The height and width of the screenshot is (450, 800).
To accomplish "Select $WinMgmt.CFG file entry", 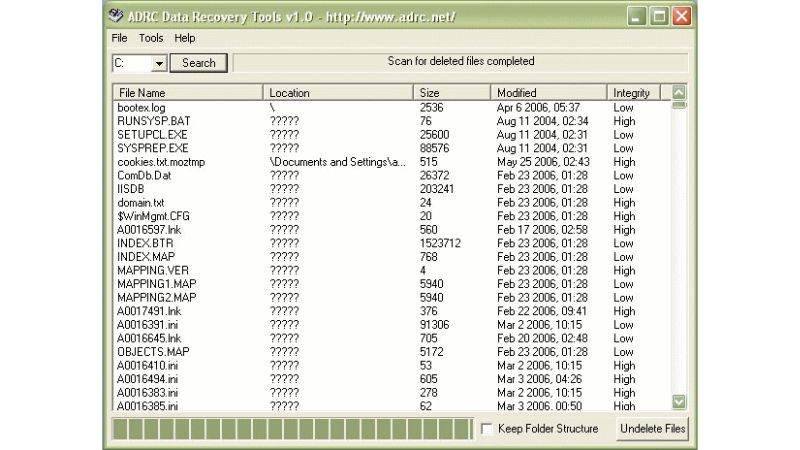I will [392, 216].
